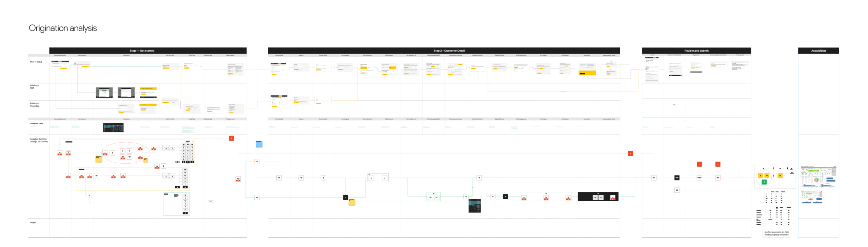Select the orange marker left of Review section
This screenshot has height=247, width=868.
pyautogui.click(x=630, y=153)
